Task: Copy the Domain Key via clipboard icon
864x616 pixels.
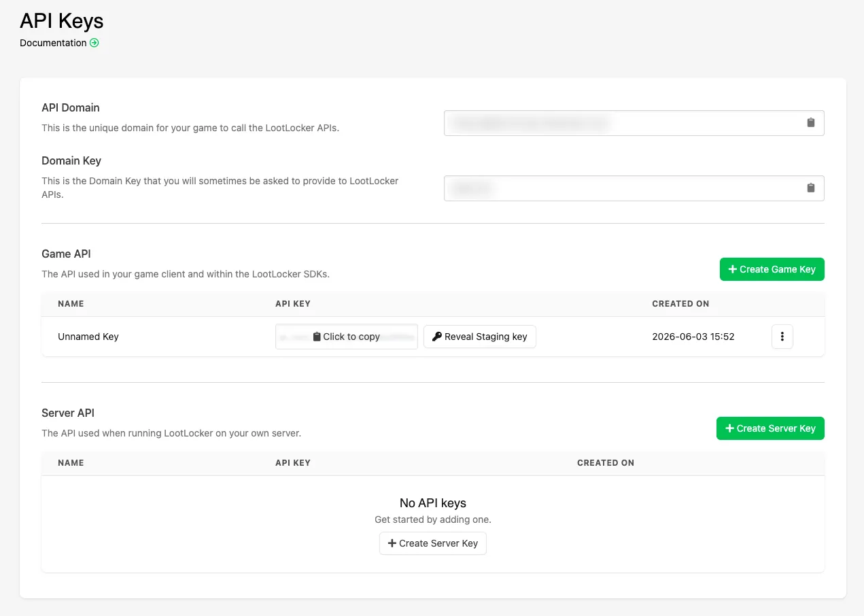Action: pos(810,188)
